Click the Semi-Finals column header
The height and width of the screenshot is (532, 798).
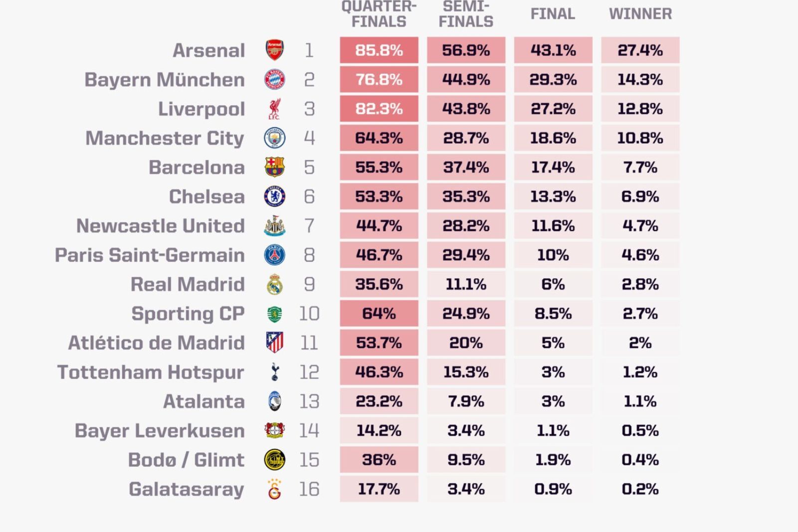[466, 14]
